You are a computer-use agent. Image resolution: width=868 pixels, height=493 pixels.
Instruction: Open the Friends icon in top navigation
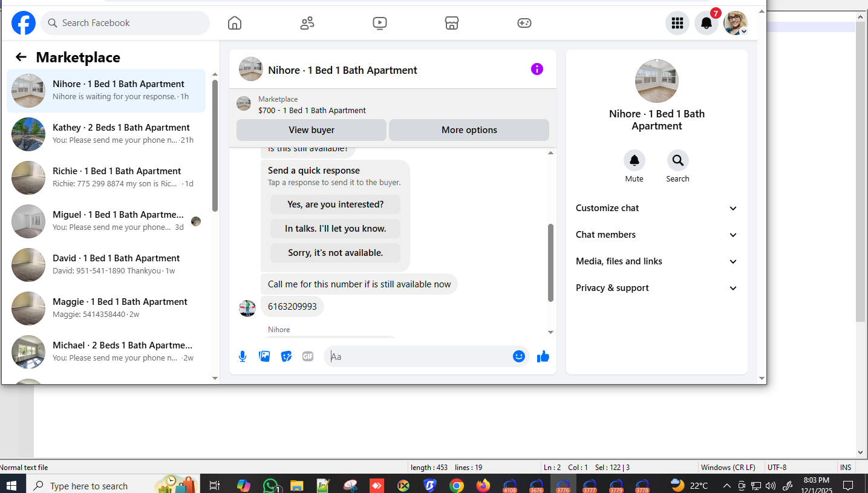tap(307, 23)
